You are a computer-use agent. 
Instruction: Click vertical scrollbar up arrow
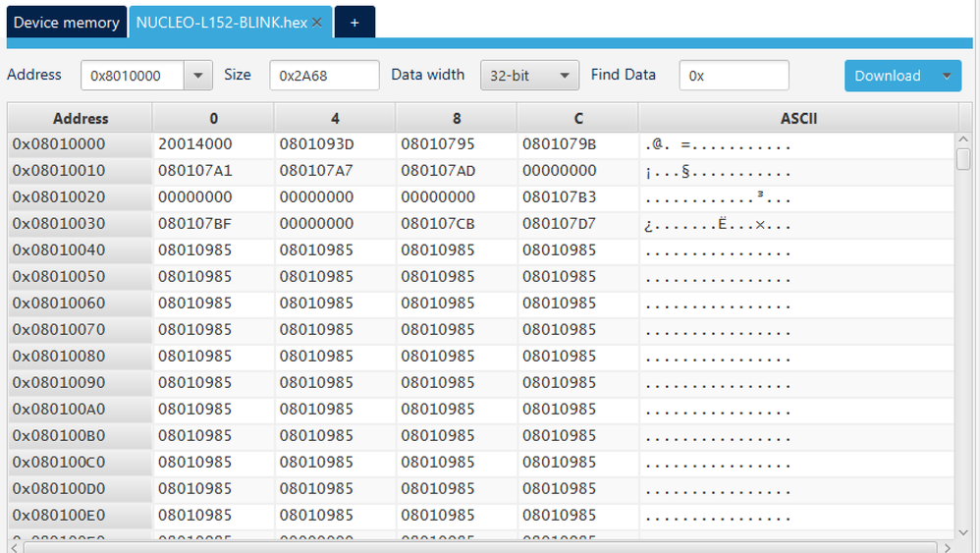click(x=963, y=138)
